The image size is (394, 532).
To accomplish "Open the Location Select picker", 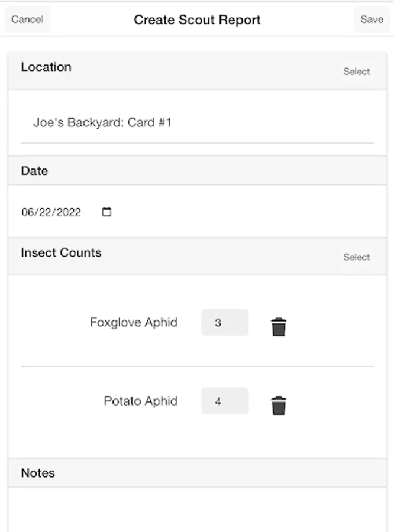I will tap(356, 72).
